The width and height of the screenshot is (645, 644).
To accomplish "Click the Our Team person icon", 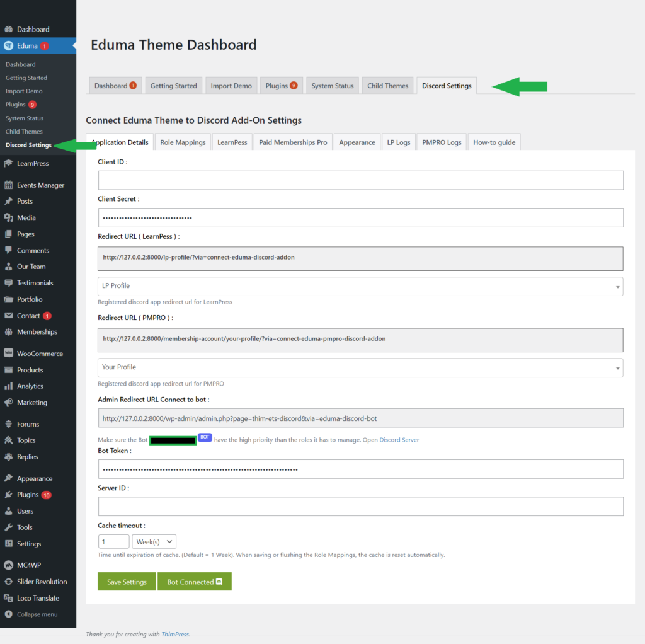I will 9,267.
